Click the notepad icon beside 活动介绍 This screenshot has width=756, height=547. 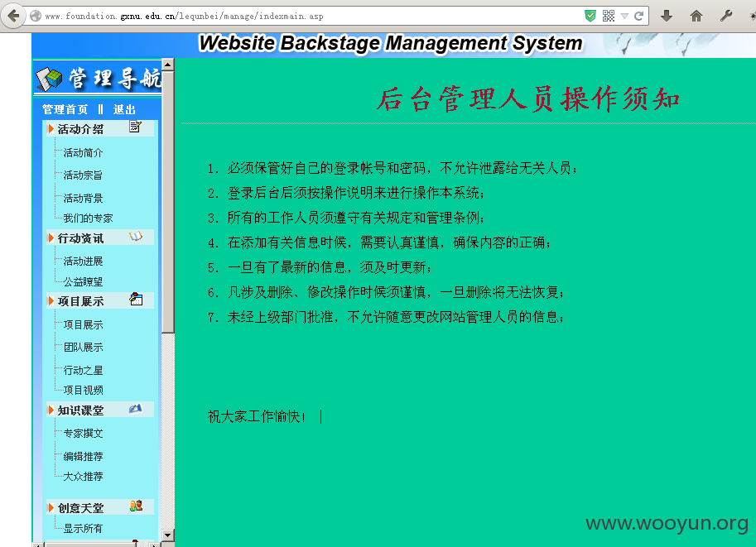(136, 127)
